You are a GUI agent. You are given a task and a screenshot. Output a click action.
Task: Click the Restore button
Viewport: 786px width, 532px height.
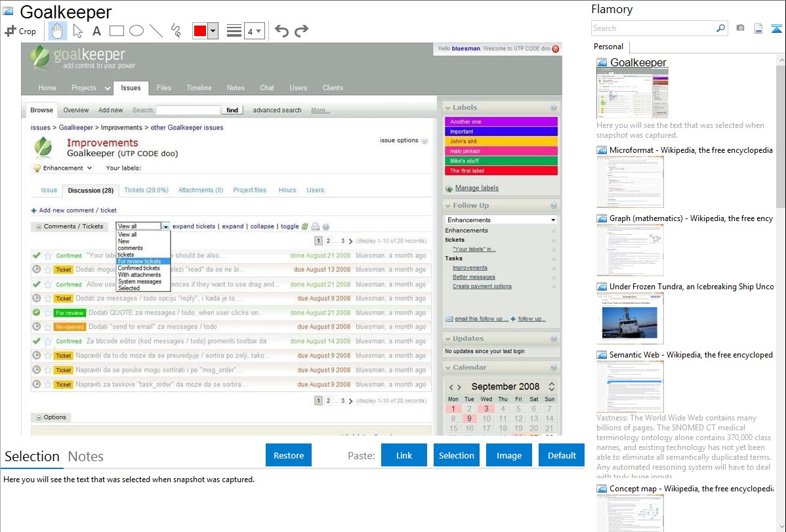pyautogui.click(x=289, y=455)
